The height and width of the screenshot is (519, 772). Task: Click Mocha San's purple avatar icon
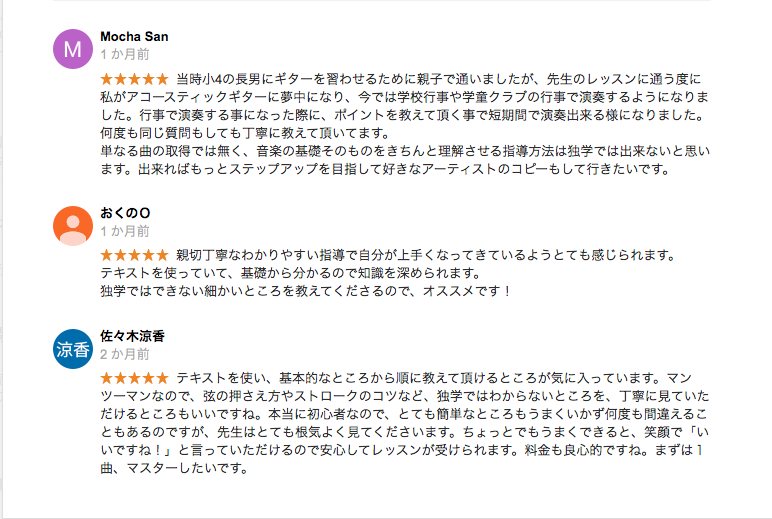click(71, 48)
